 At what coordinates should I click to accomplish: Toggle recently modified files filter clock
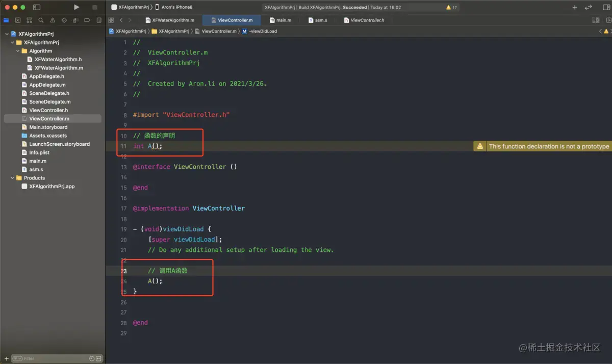92,358
